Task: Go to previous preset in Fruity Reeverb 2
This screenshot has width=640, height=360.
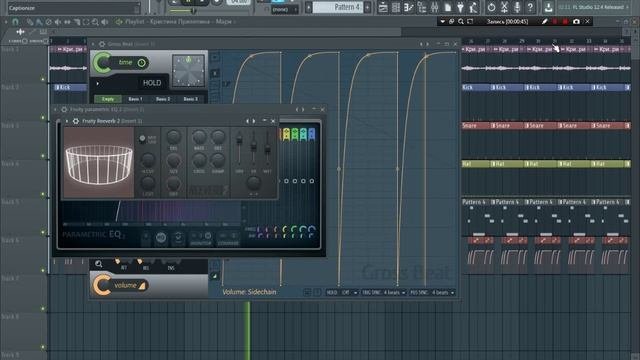Action: pos(247,121)
